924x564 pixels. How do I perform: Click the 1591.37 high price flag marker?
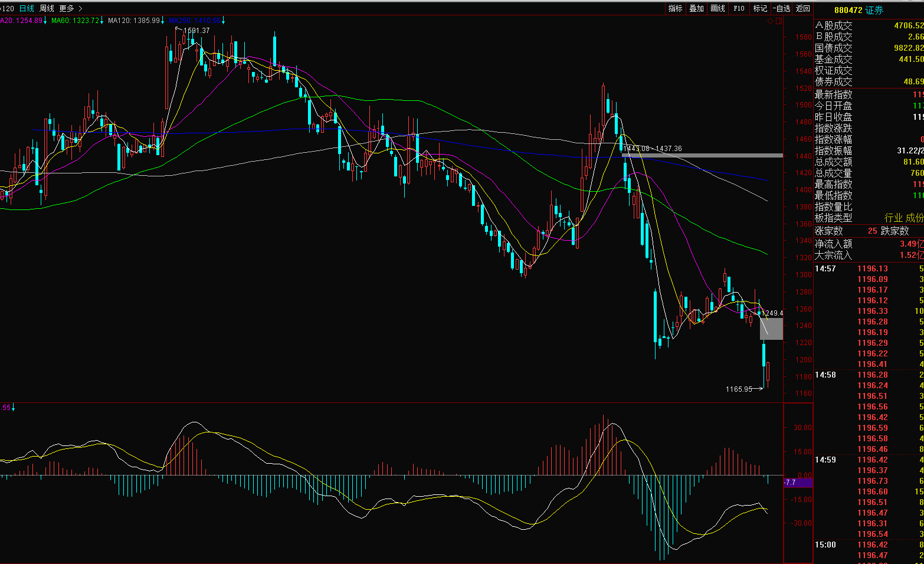coord(196,30)
